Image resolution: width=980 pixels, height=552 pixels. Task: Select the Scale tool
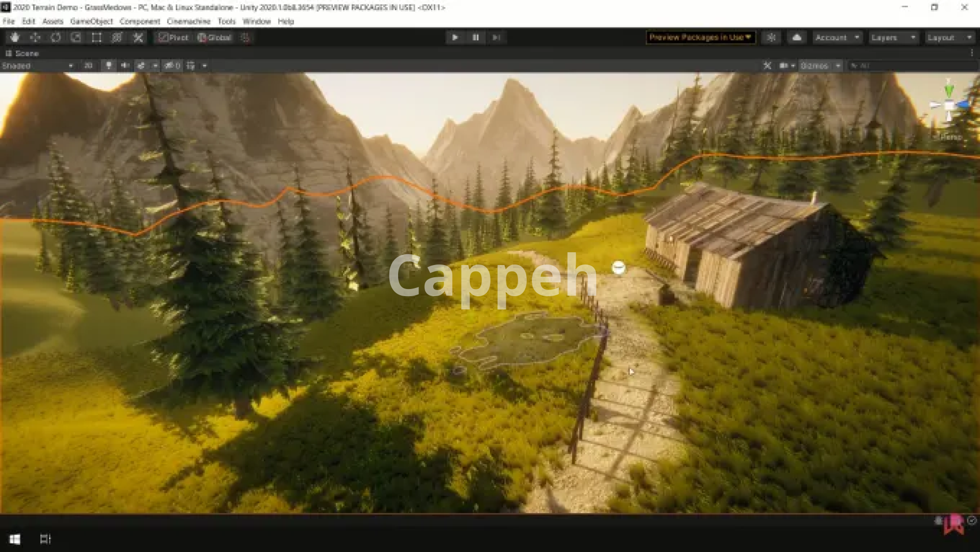click(76, 38)
